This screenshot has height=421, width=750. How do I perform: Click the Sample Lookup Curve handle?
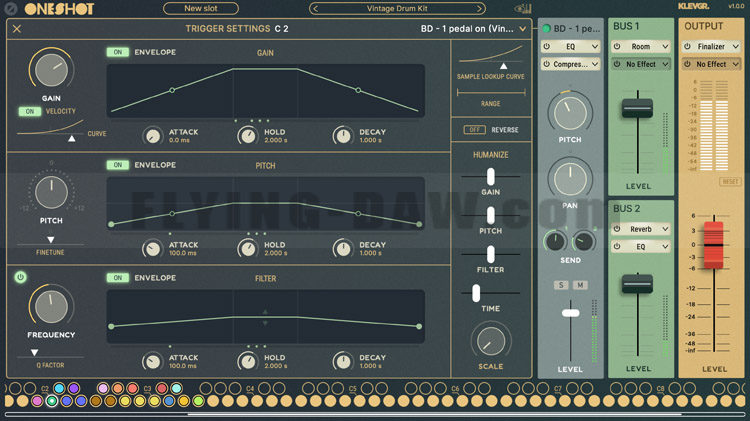point(503,66)
